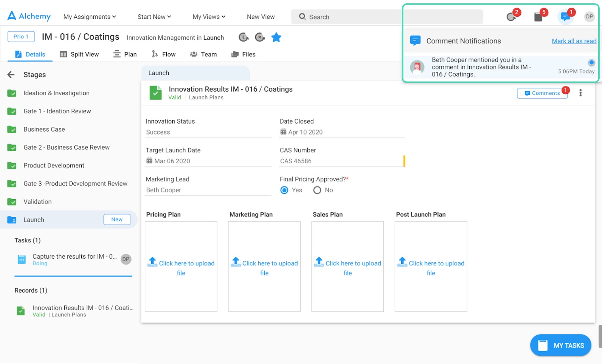Click the clock-check icon beside the title

tap(244, 37)
